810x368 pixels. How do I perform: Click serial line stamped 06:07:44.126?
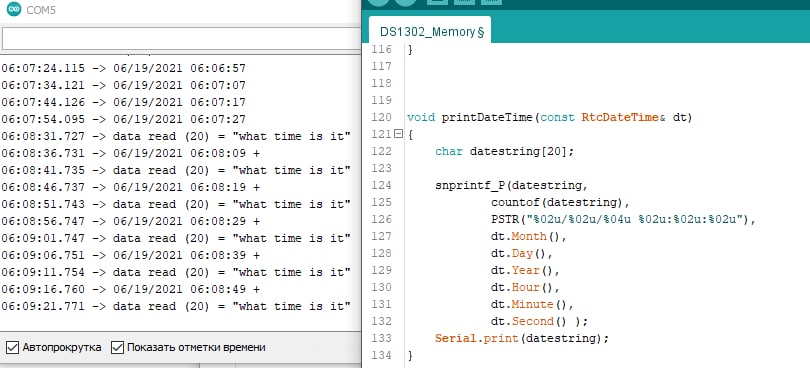coord(123,102)
